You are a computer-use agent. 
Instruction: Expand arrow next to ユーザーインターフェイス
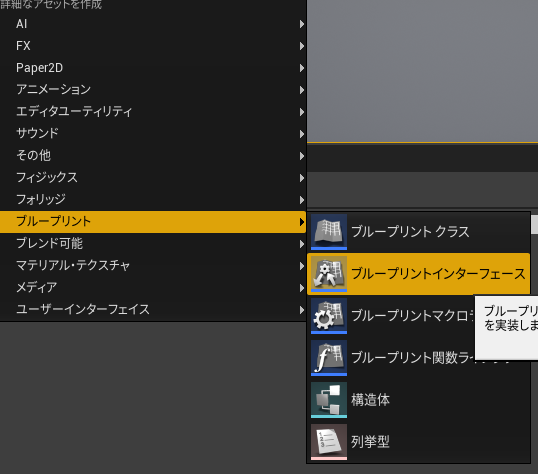tap(302, 310)
